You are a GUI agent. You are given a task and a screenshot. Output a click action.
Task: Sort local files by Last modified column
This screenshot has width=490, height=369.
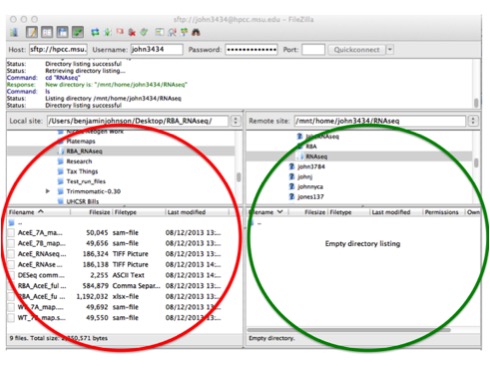click(197, 212)
